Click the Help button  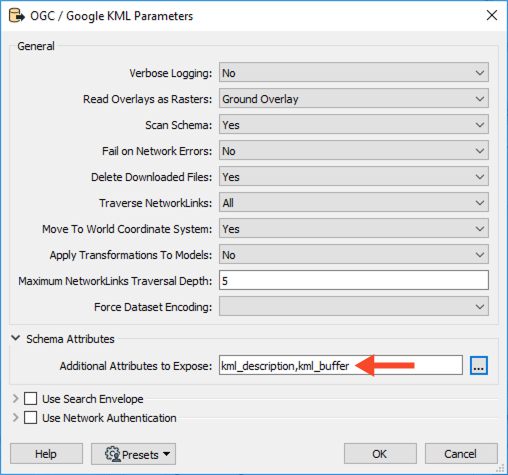click(x=46, y=454)
